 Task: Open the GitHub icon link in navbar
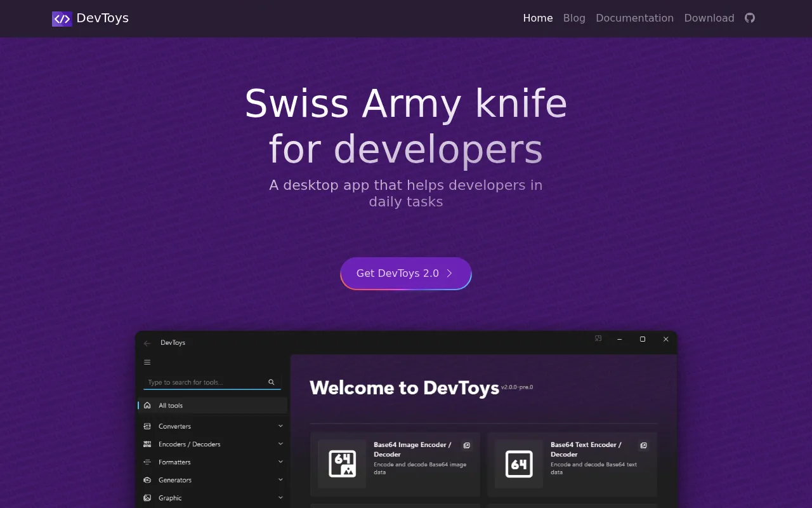point(750,18)
